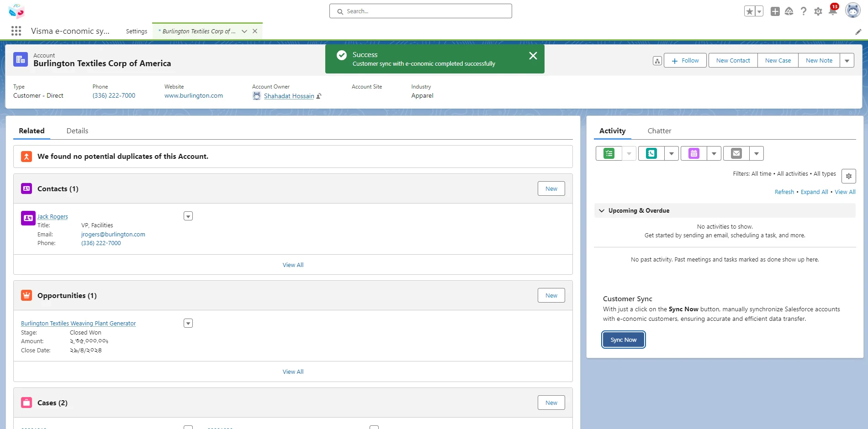
Task: Expand New Event dropdown arrow
Action: click(x=714, y=153)
